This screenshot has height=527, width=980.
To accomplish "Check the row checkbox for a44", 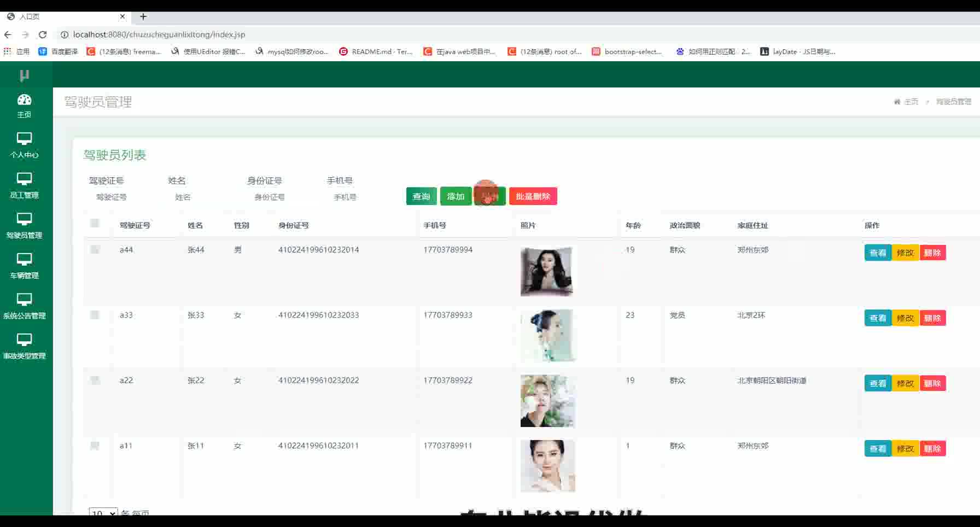I will click(x=95, y=250).
